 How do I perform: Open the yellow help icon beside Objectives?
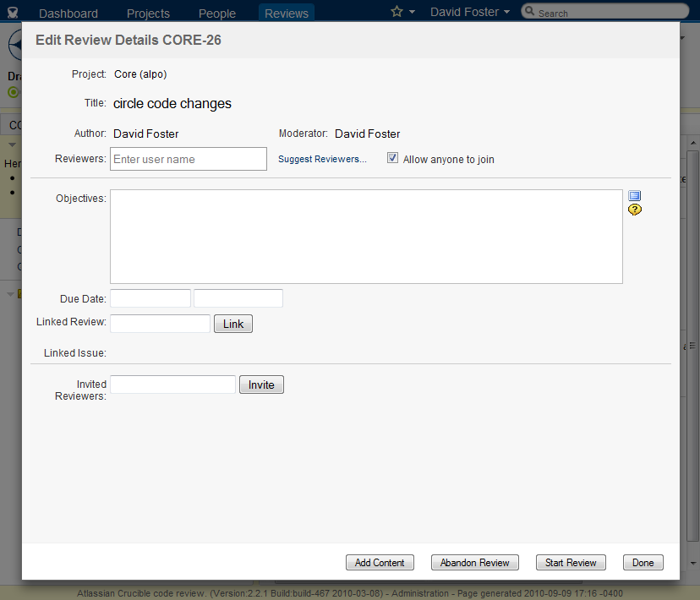point(635,210)
